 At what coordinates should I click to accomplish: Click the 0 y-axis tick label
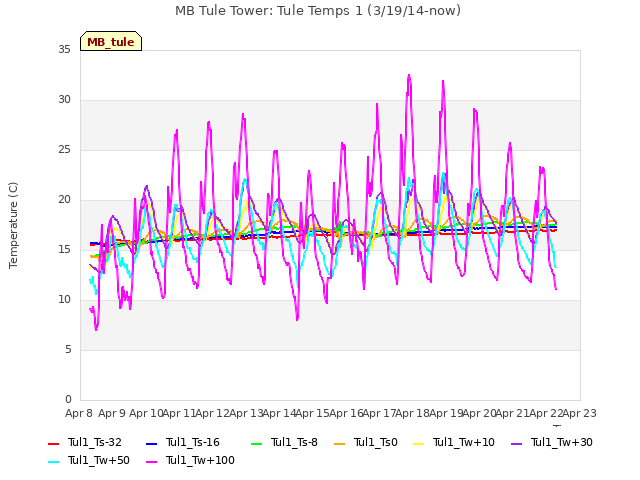68,400
